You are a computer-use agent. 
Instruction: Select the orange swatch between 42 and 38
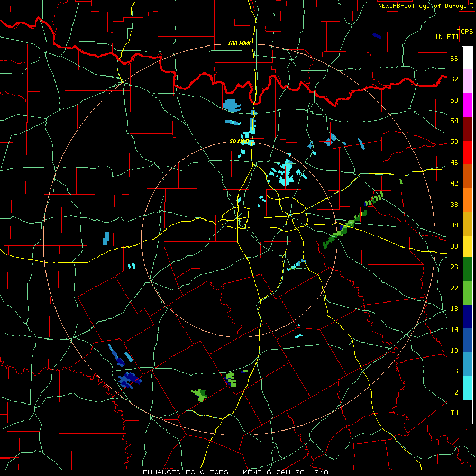click(x=467, y=200)
